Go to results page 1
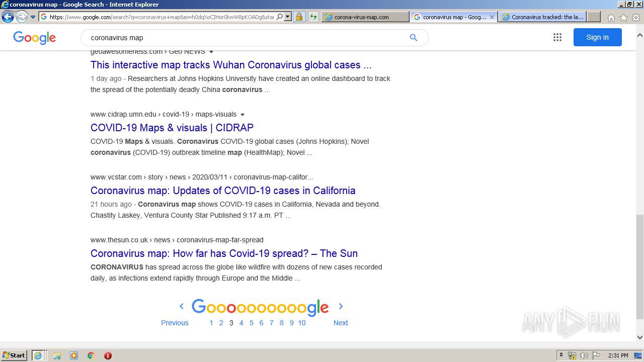644x362 pixels. coord(211,323)
